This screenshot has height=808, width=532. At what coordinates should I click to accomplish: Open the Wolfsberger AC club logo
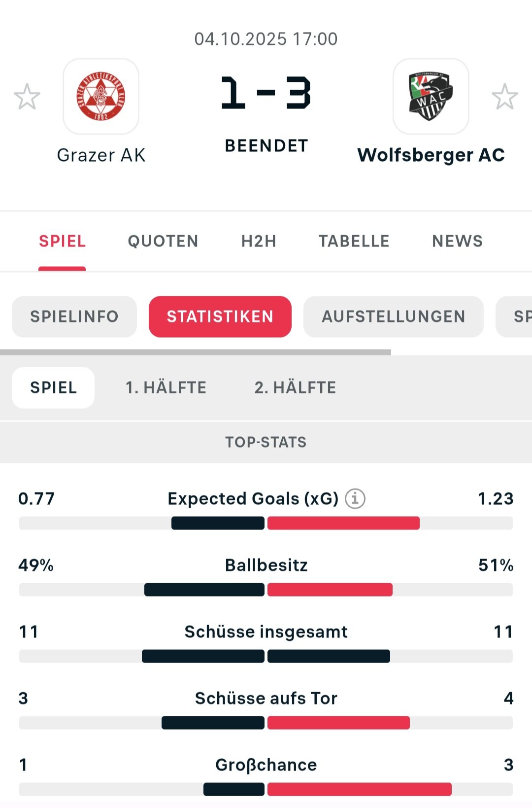click(x=431, y=97)
